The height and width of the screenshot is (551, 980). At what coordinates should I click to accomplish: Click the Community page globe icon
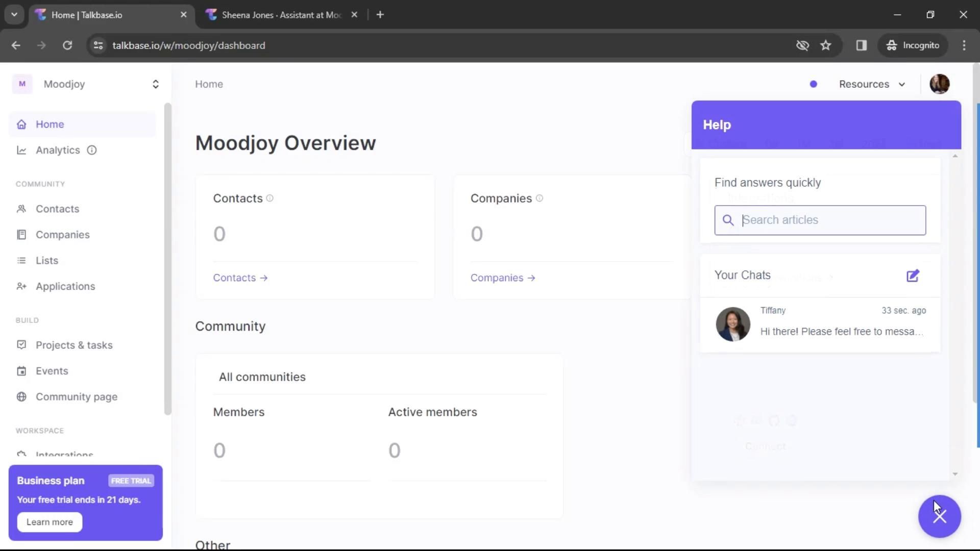tap(21, 397)
